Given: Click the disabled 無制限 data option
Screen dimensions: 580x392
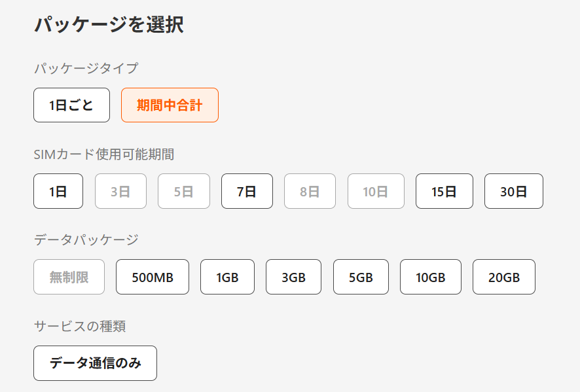Looking at the screenshot, I should 69,277.
